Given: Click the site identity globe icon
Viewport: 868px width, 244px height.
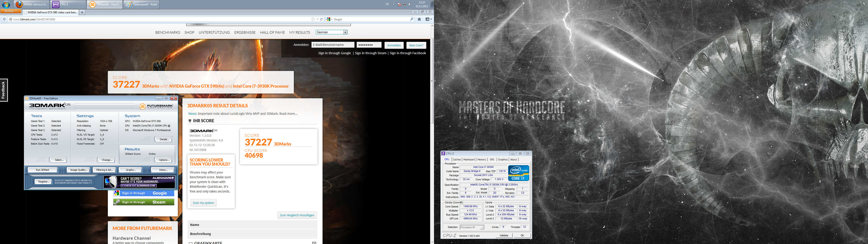Looking at the screenshot, I should (11, 19).
